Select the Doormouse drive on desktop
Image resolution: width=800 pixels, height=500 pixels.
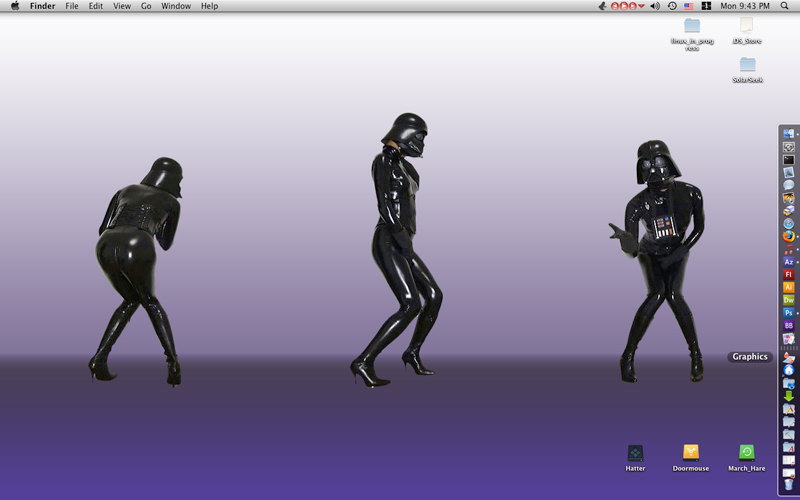(690, 453)
